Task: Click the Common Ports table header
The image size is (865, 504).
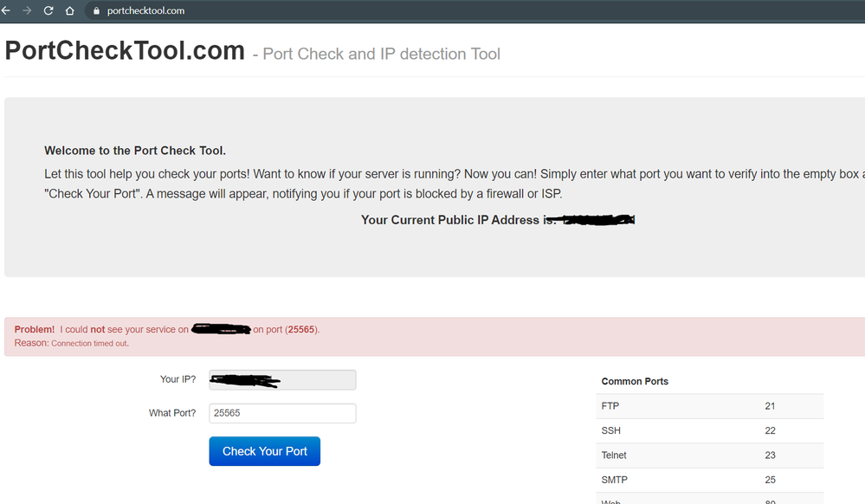Action: [x=635, y=381]
